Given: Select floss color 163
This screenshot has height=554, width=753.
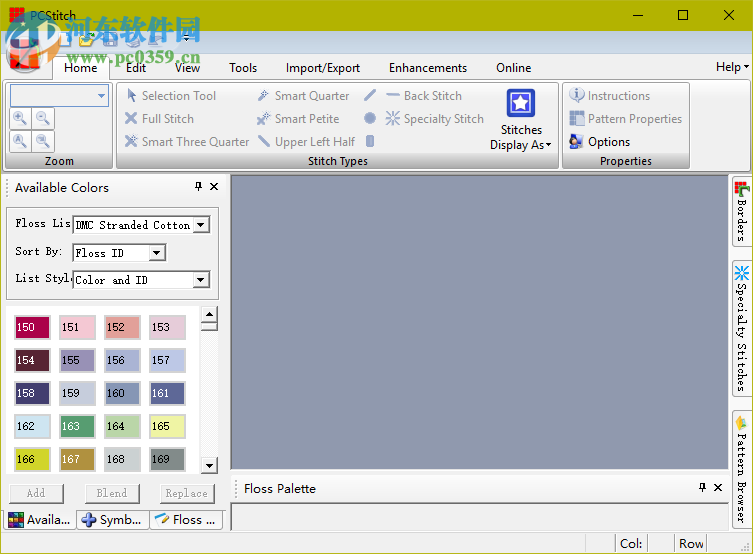Looking at the screenshot, I should pos(77,426).
